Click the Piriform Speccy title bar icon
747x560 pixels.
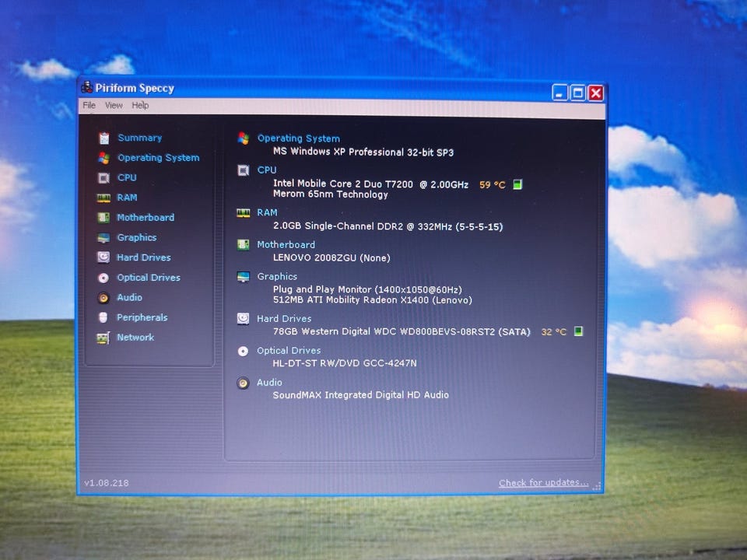86,88
